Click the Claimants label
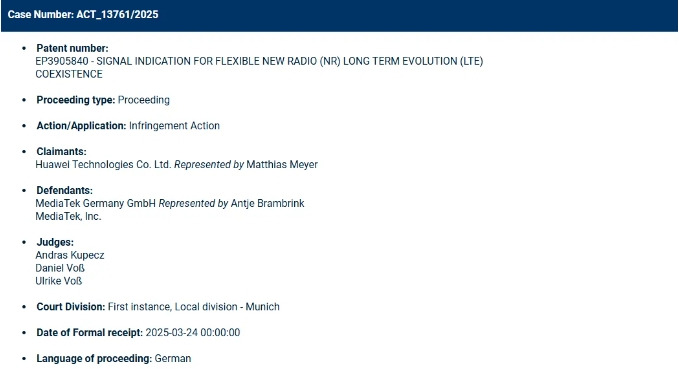This screenshot has width=679, height=369. click(61, 152)
